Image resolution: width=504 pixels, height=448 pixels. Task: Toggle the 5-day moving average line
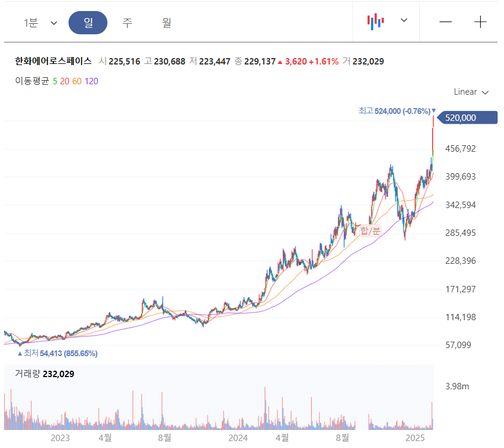55,81
